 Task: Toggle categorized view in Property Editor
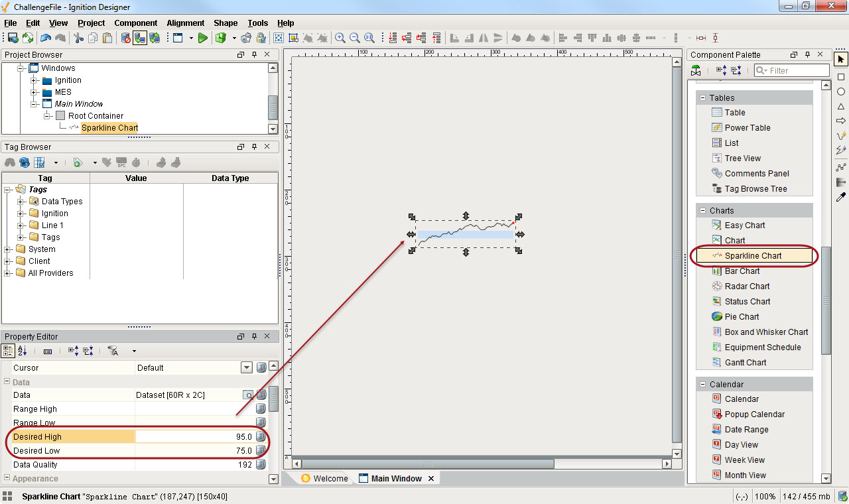point(9,351)
